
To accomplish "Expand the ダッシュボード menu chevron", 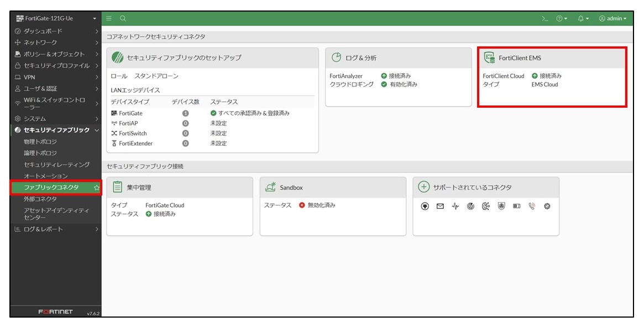I will coord(97,31).
